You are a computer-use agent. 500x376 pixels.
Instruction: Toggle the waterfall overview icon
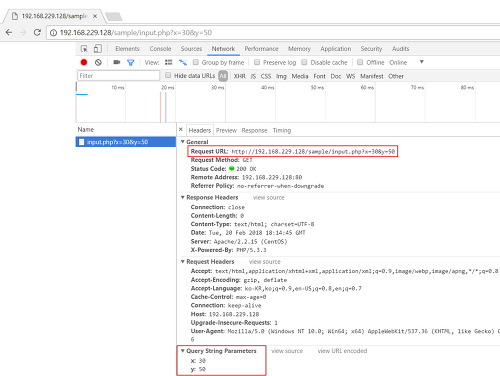[x=183, y=62]
